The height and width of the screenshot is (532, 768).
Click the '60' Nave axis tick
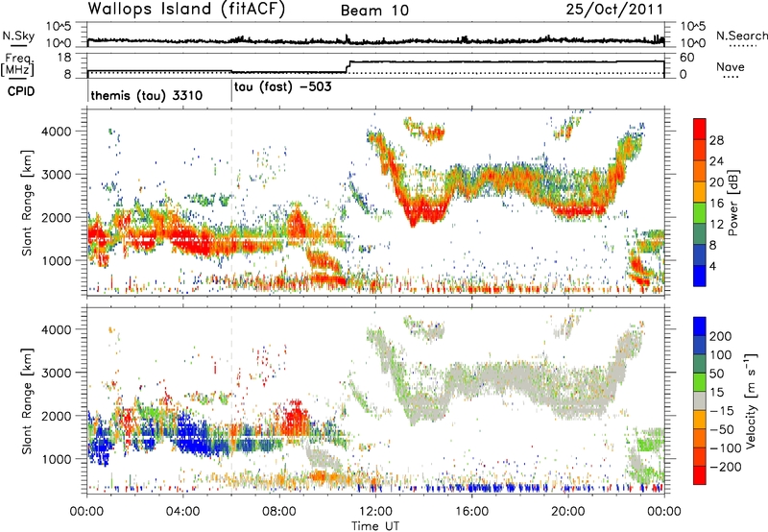pyautogui.click(x=686, y=58)
